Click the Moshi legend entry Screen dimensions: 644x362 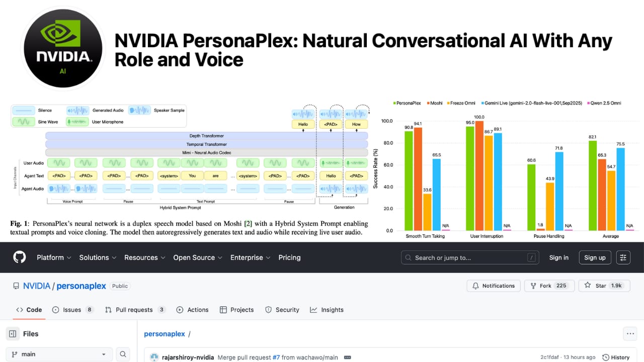pyautogui.click(x=436, y=103)
